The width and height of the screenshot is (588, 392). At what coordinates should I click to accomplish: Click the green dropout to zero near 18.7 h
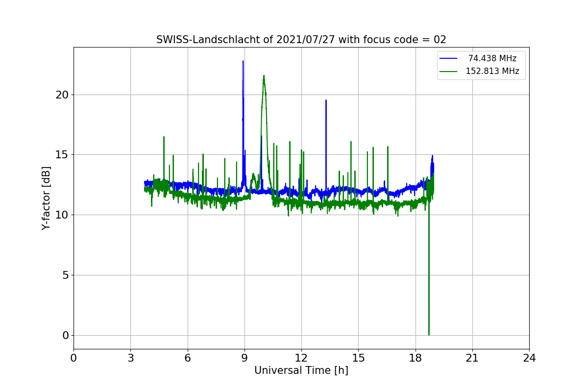pos(429,334)
